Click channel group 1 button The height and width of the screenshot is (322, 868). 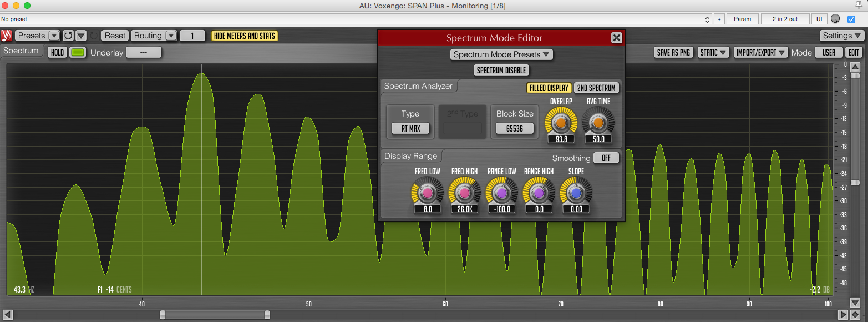pos(192,36)
